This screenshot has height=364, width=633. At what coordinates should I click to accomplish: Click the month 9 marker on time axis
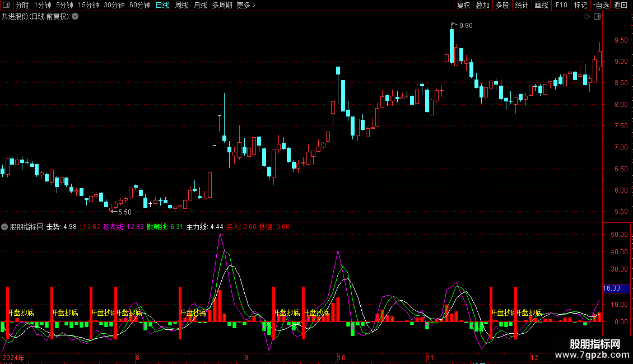pyautogui.click(x=246, y=357)
